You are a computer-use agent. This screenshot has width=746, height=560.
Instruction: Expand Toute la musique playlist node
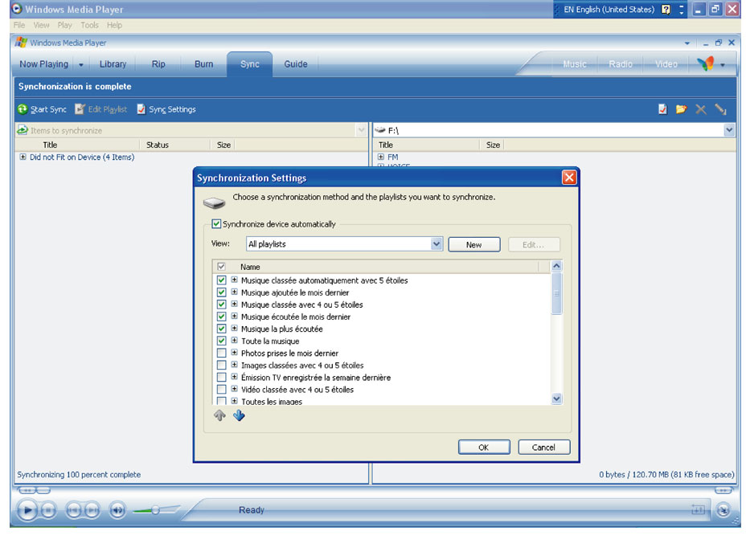point(235,341)
